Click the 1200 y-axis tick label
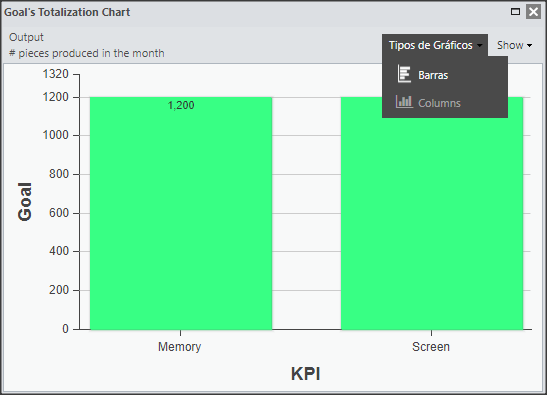Viewport: 547px width, 395px height. pos(55,97)
